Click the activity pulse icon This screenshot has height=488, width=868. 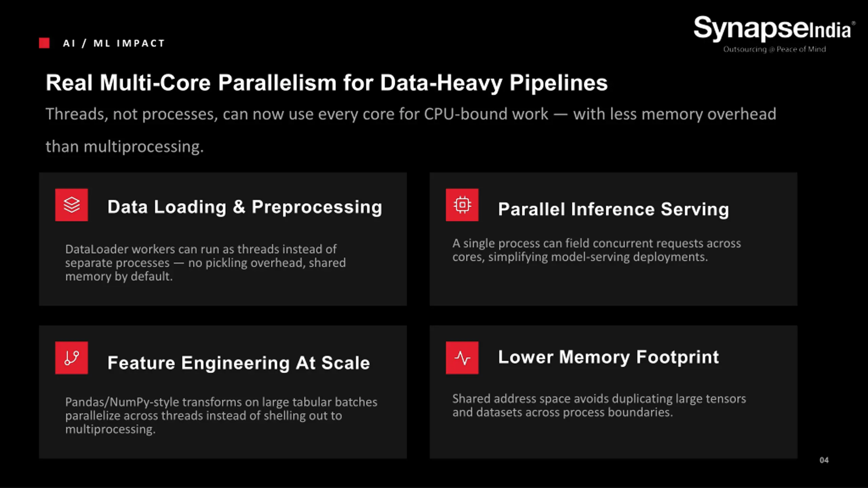[x=462, y=358]
